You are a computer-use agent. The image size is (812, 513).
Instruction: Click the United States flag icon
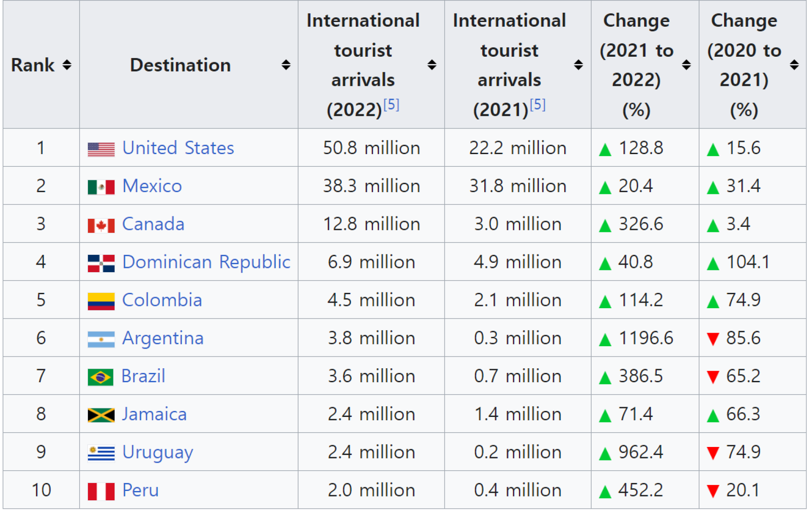(101, 149)
